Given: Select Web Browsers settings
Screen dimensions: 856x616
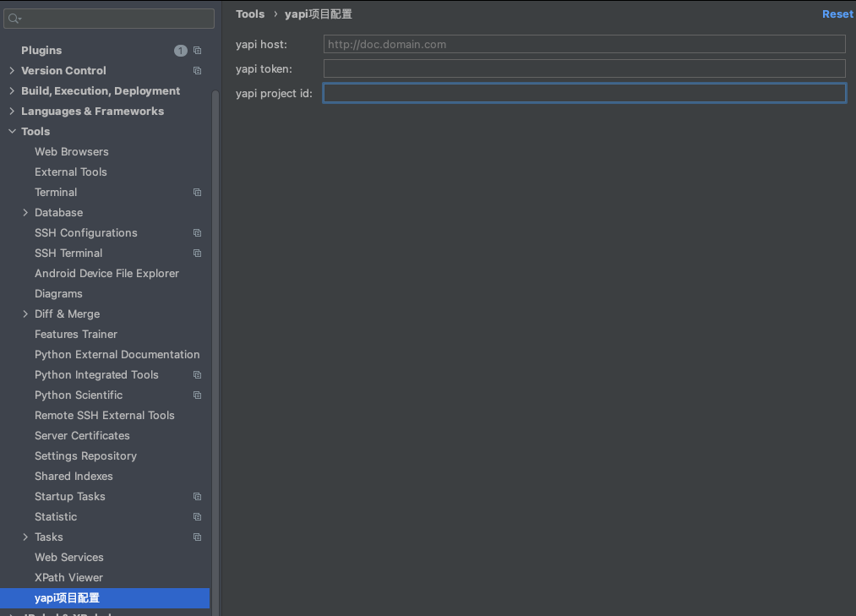Looking at the screenshot, I should tap(72, 152).
